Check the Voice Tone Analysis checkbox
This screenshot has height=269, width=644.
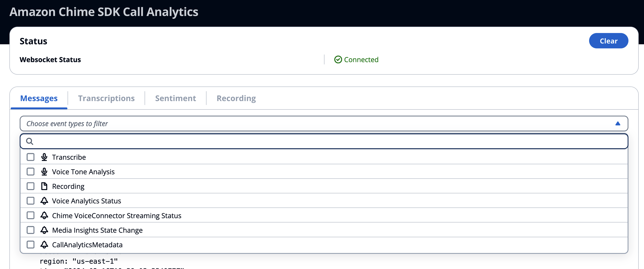pos(31,172)
